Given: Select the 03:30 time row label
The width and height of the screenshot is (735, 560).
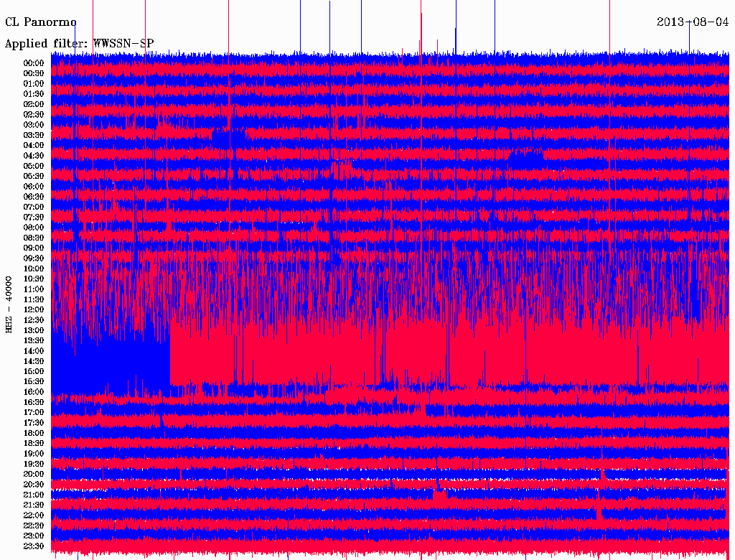Looking at the screenshot, I should (x=34, y=135).
